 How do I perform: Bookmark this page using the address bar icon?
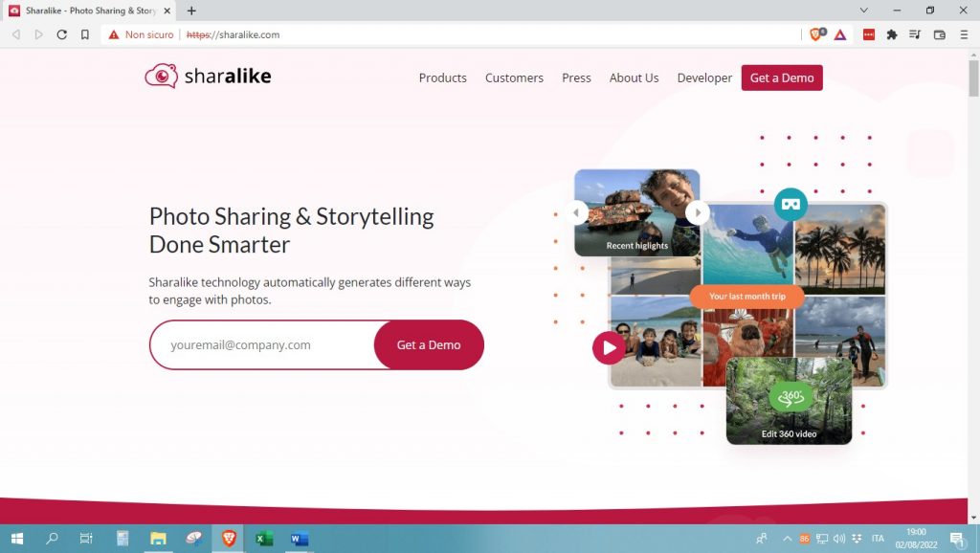(x=85, y=34)
